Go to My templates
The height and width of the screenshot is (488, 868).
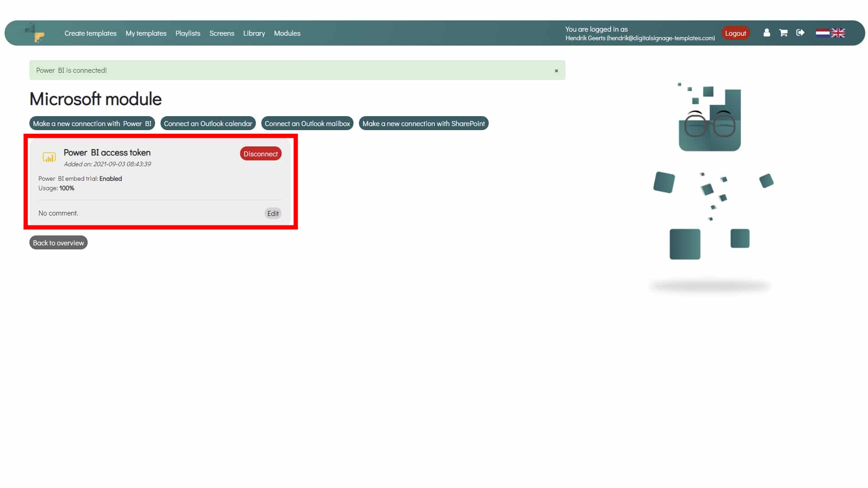(146, 33)
